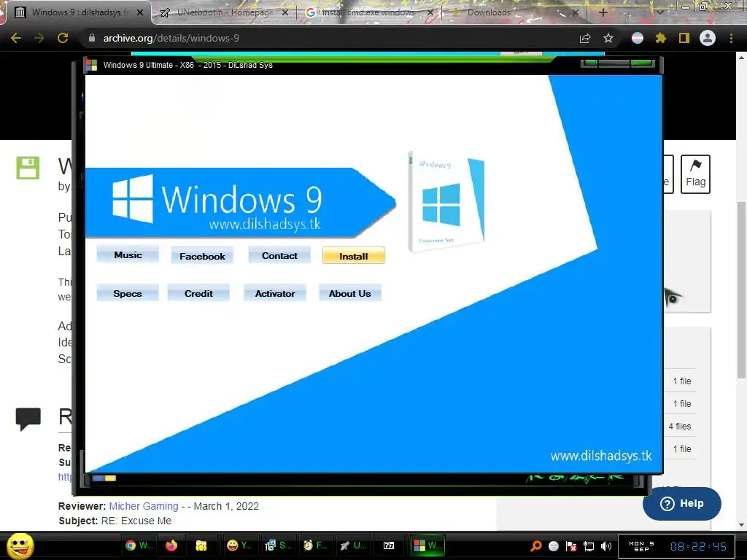Switch to the UNetbootin - Homepage tab
747x560 pixels.
tap(225, 12)
